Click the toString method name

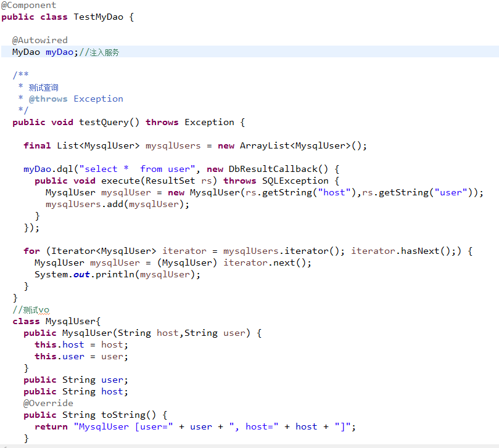click(123, 415)
